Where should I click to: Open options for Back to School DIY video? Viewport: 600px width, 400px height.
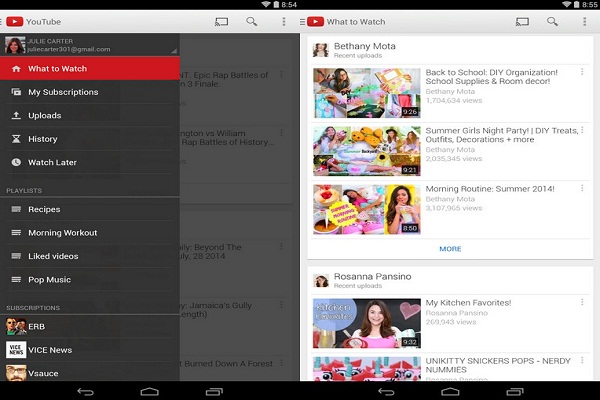tap(582, 72)
